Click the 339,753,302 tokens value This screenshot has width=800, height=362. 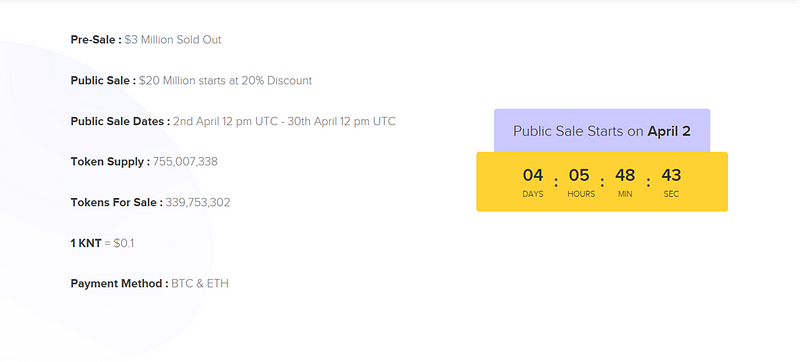[x=198, y=202]
